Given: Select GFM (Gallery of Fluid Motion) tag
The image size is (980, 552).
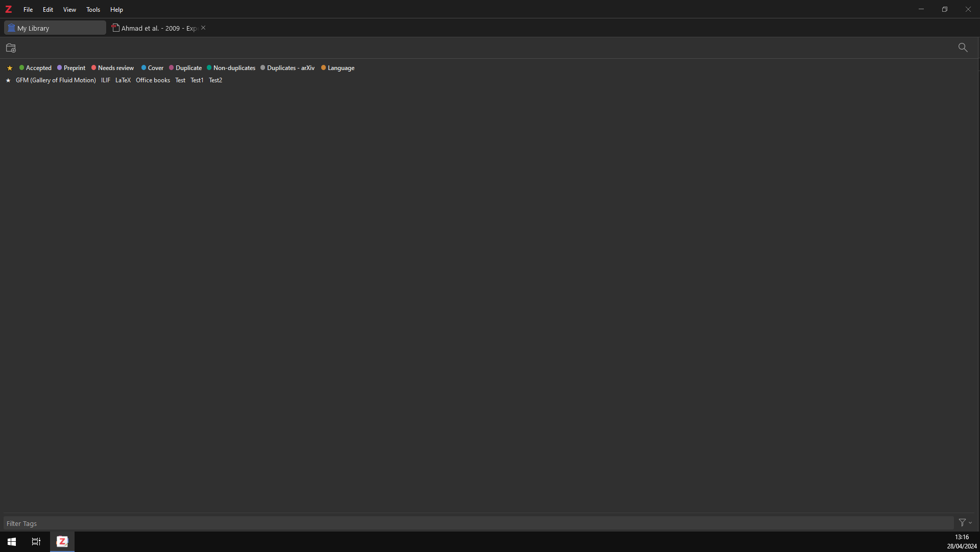Looking at the screenshot, I should [x=56, y=80].
